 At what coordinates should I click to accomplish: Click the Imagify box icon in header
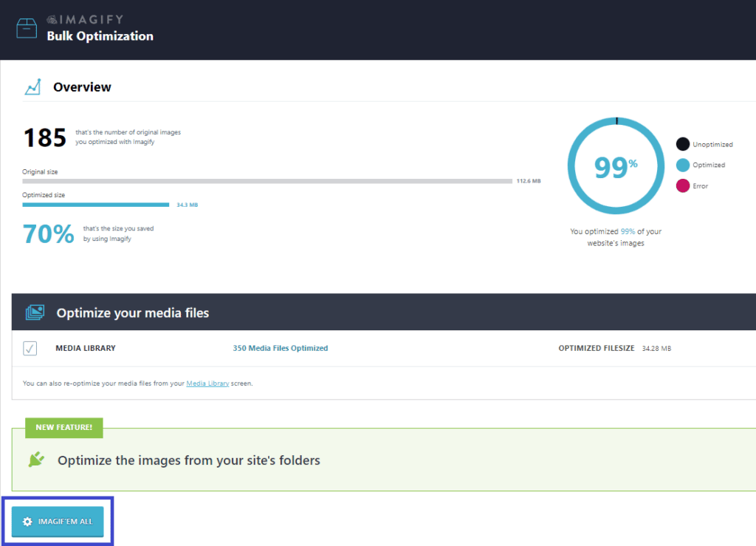[x=27, y=28]
